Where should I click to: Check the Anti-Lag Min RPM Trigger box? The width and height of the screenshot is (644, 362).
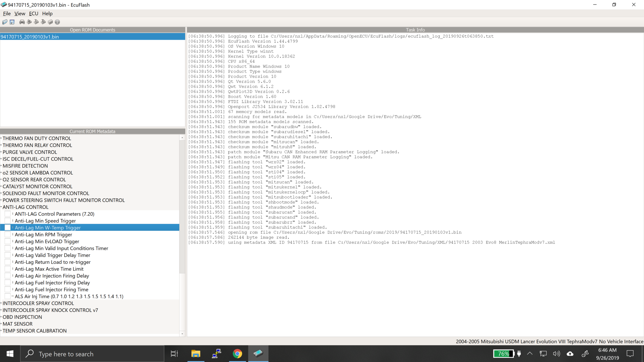7,234
